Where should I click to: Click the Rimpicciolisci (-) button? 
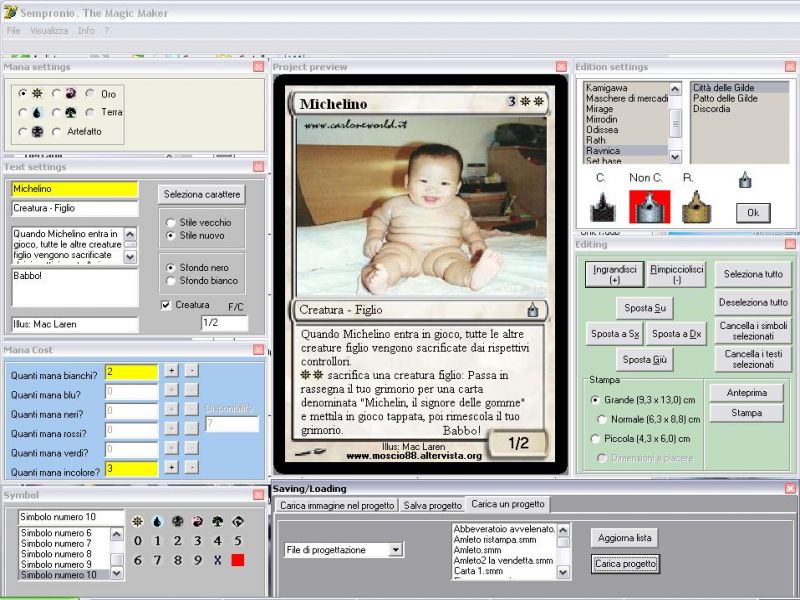(677, 274)
